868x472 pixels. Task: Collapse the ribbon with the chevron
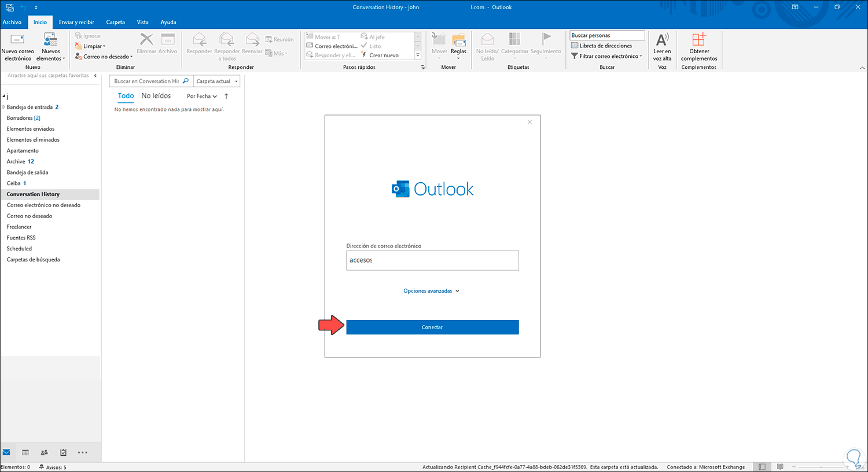tap(862, 68)
